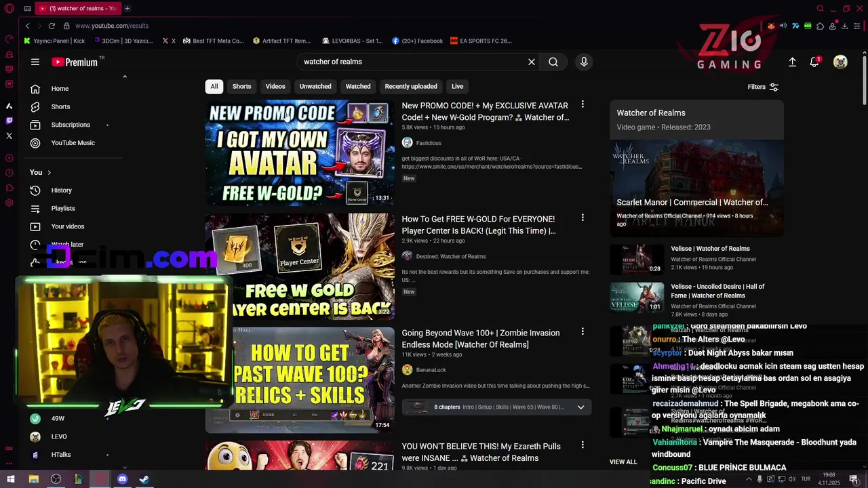Open Opera easy setup menu icon

coord(856,26)
